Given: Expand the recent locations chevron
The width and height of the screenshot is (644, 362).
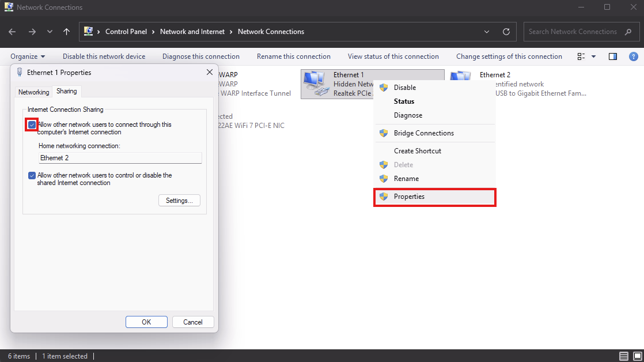Looking at the screenshot, I should [50, 32].
